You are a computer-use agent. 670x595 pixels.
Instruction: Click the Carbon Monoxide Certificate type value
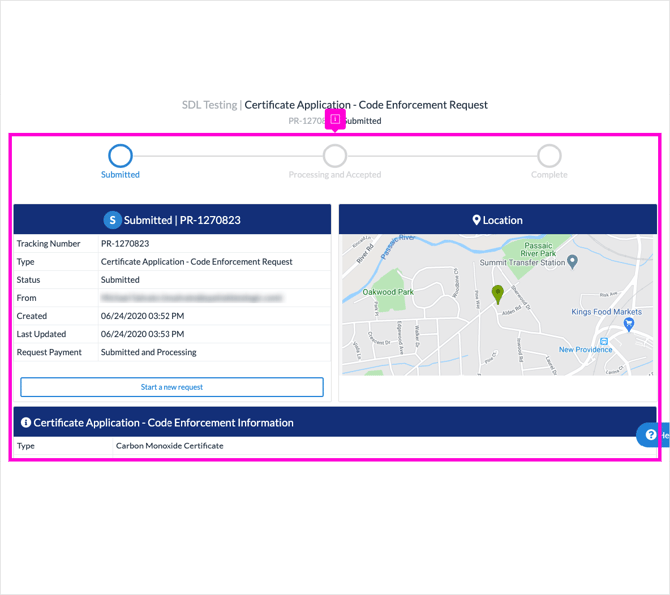(x=170, y=446)
